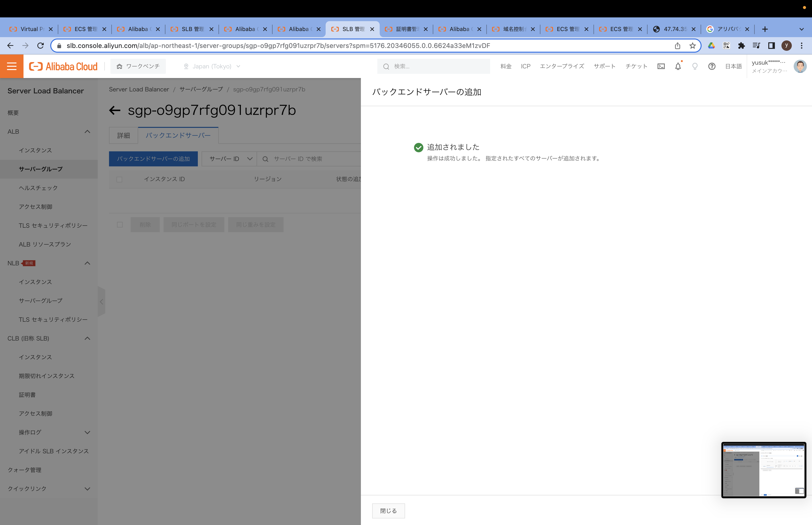Check the checkbox next to 削除 button

pyautogui.click(x=119, y=225)
